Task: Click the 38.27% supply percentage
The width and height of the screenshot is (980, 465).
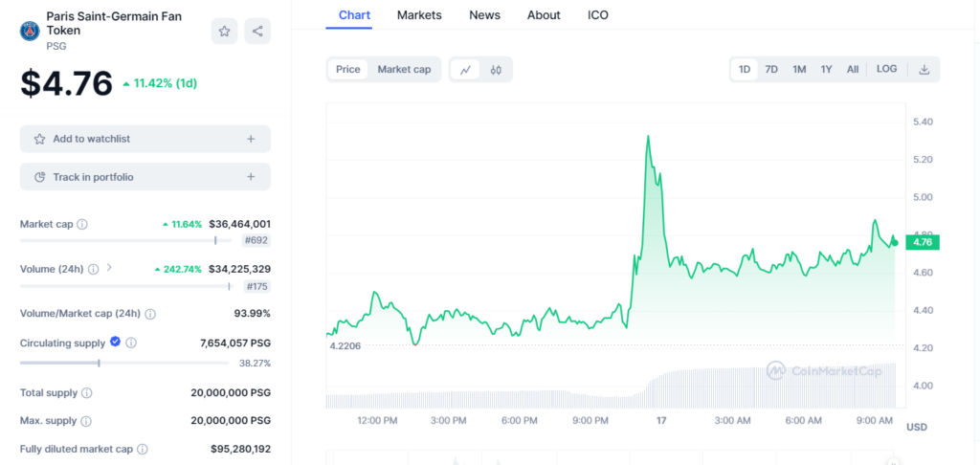Action: point(255,364)
